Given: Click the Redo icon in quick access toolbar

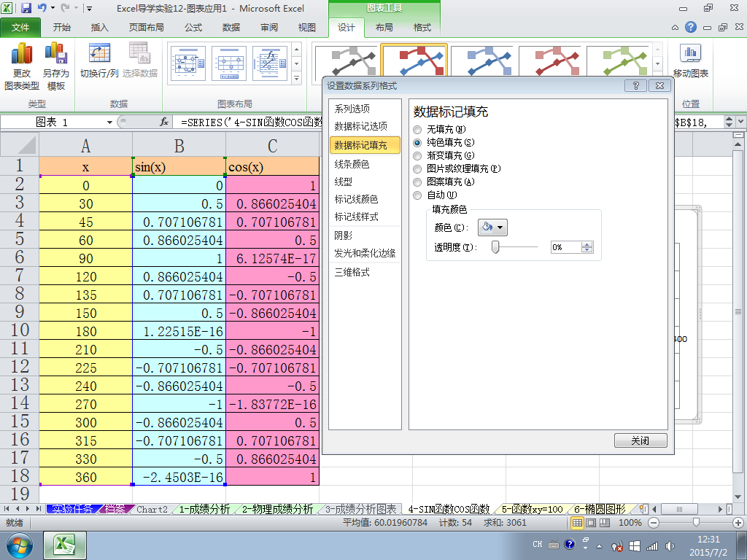Looking at the screenshot, I should point(66,8).
